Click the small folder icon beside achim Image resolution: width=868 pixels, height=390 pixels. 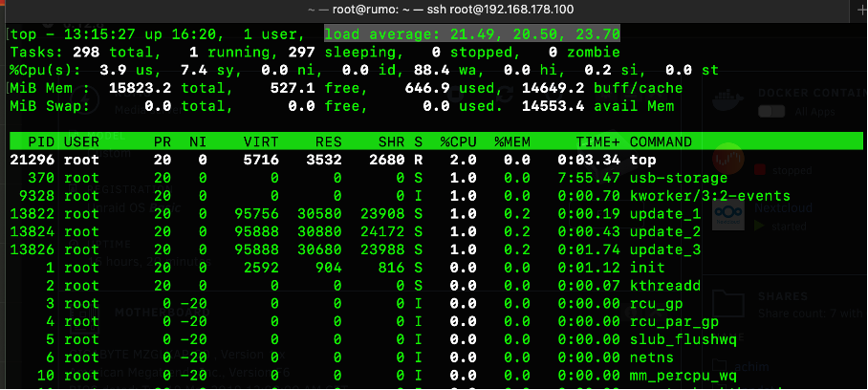tap(719, 366)
